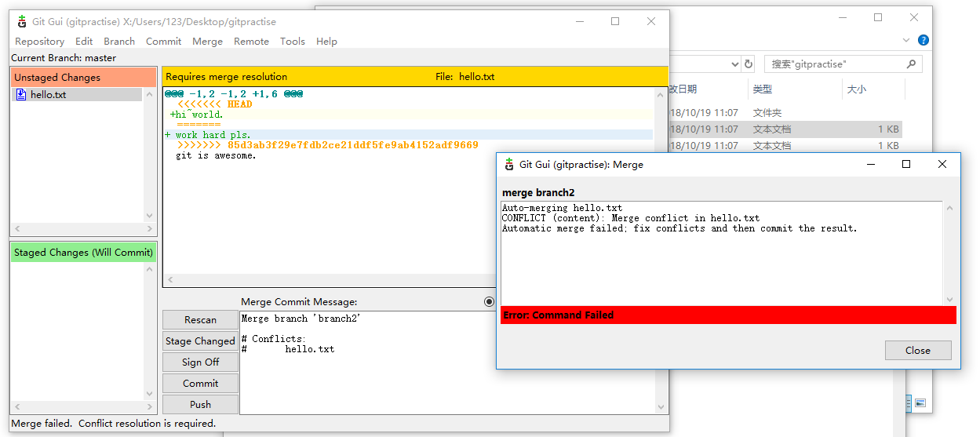Screen dimensions: 980x437
Task: Click the Git Gui main window title icon
Action: [x=21, y=21]
